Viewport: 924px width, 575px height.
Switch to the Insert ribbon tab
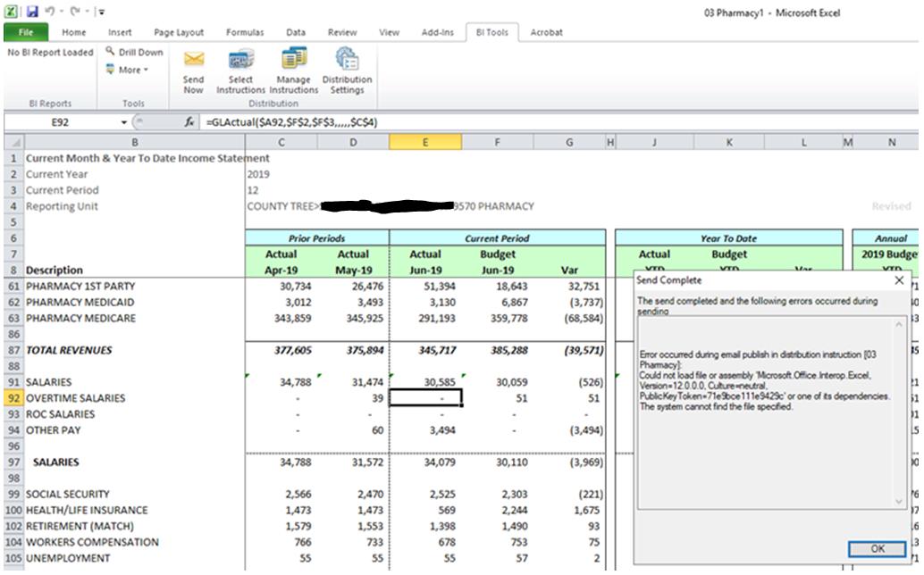(x=120, y=32)
